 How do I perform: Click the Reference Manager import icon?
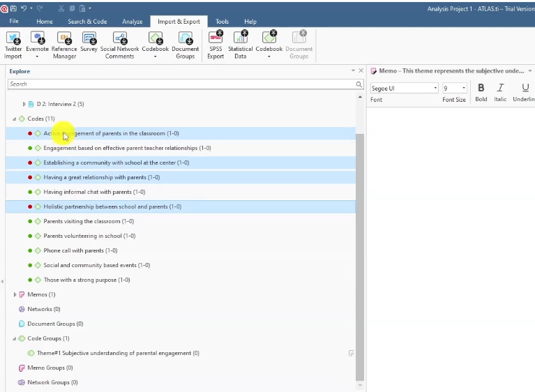[64, 38]
